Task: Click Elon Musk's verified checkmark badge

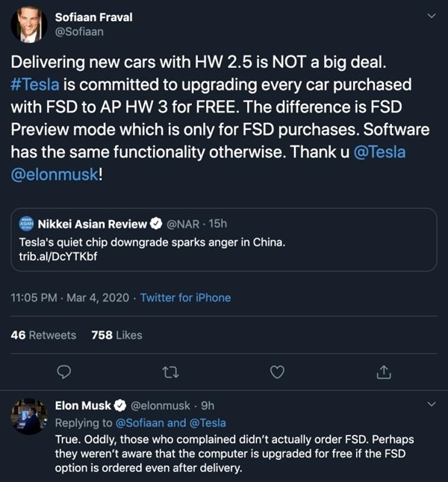Action: [118, 406]
